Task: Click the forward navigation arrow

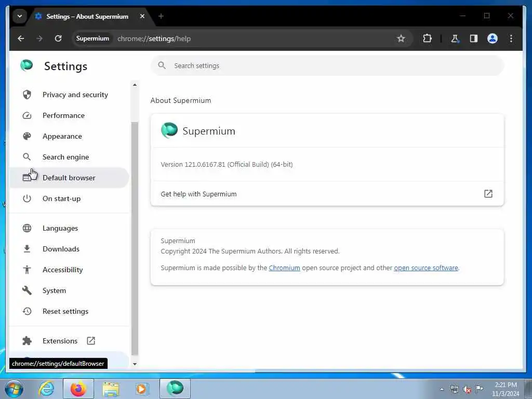Action: (39, 38)
